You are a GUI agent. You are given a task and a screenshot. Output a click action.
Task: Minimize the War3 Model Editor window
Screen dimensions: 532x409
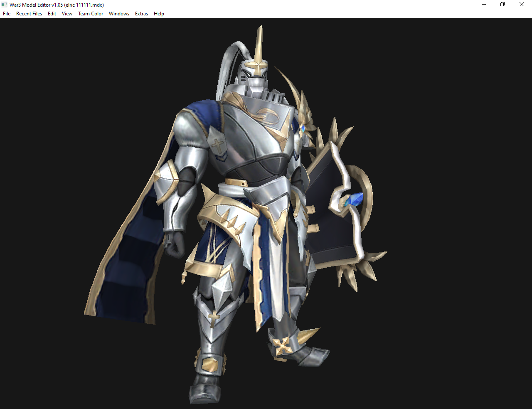484,5
